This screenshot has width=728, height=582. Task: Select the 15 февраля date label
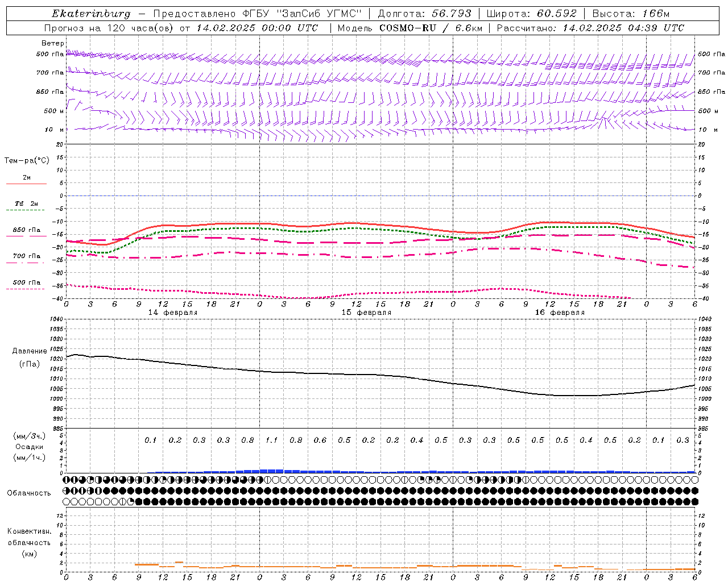pyautogui.click(x=366, y=313)
